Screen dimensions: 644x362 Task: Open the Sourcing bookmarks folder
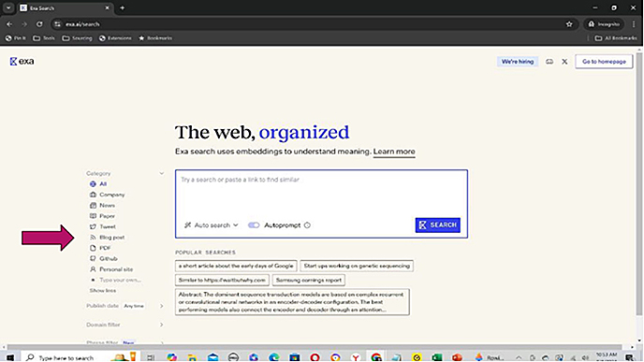(77, 38)
